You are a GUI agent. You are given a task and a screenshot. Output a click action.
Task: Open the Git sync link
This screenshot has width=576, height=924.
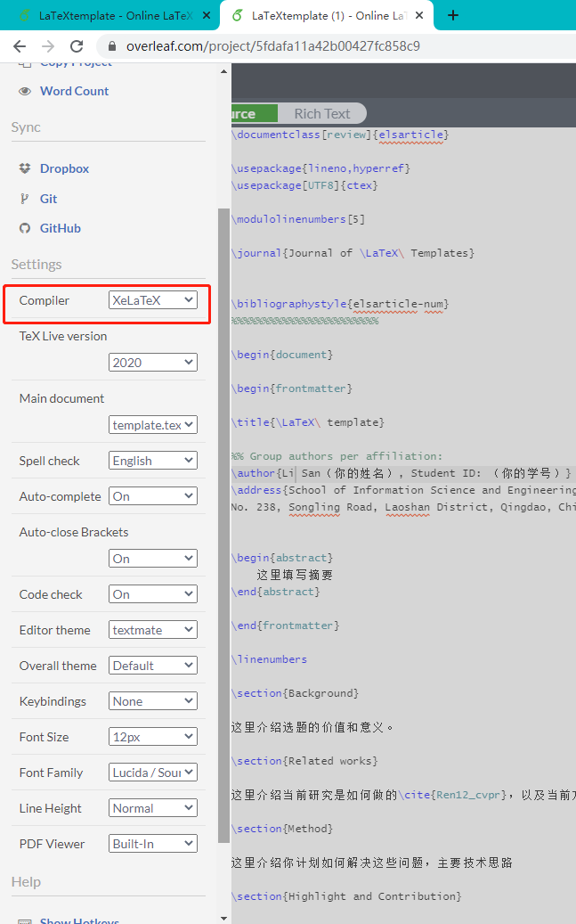(48, 199)
